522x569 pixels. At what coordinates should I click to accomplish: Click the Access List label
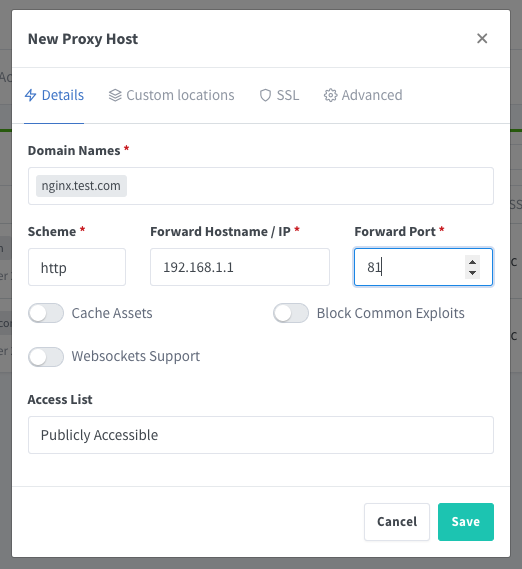point(60,400)
